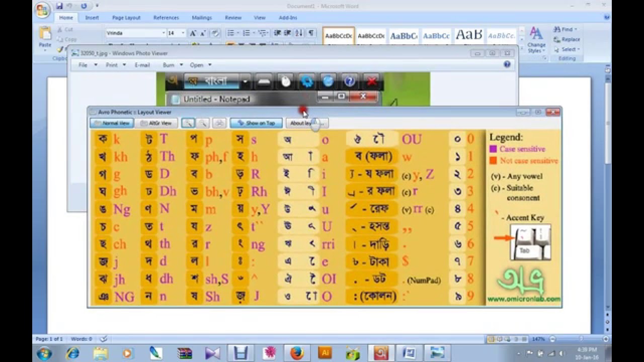The image size is (644, 362).
Task: Click the Words: 0 status bar indicator
Action: tap(82, 339)
